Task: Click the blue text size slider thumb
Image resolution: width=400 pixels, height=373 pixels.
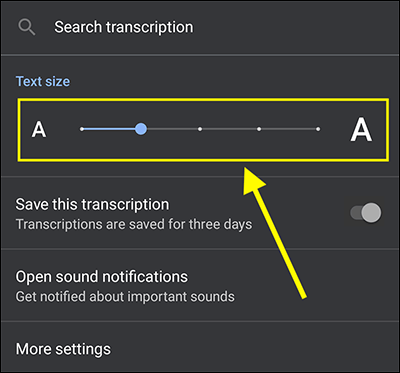Action: [x=141, y=129]
